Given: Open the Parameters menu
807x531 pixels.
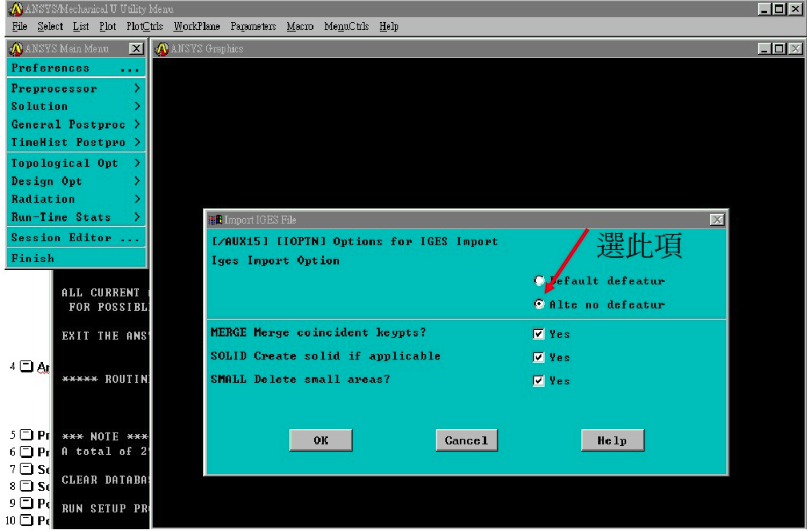Looking at the screenshot, I should (x=253, y=26).
